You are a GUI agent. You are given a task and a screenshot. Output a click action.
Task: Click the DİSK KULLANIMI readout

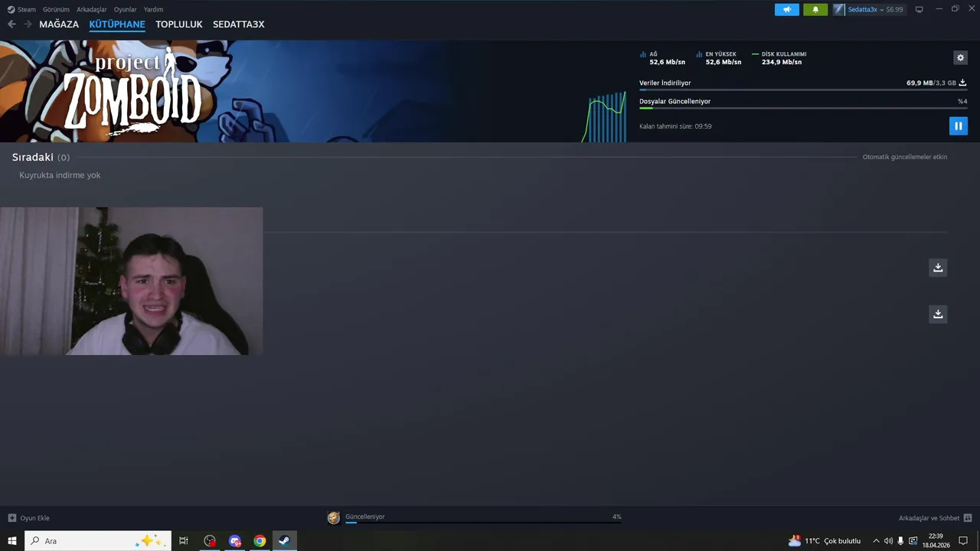779,58
